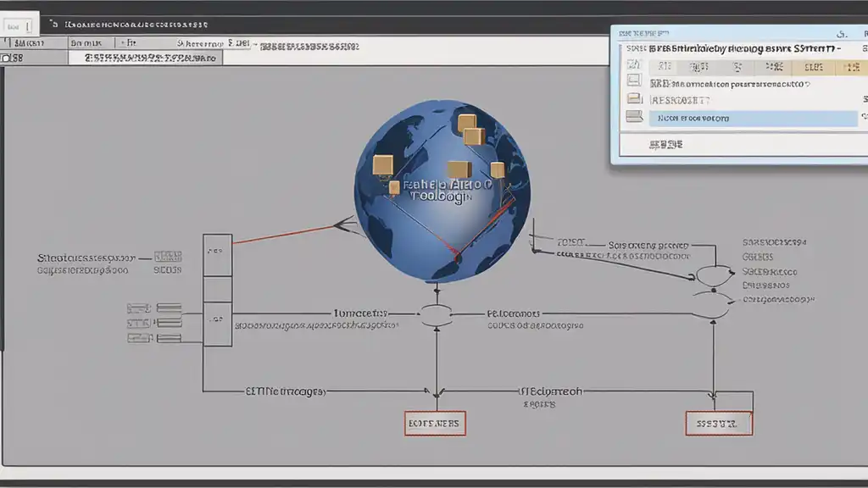The height and width of the screenshot is (488, 868).
Task: Click into the gray text field beside the checkbox
Action: 146,58
